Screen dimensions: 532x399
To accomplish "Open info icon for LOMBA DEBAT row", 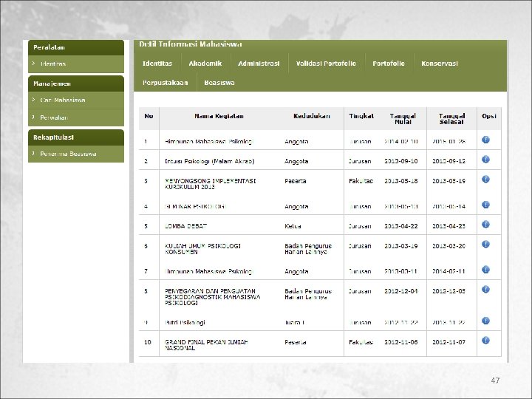I will click(485, 225).
